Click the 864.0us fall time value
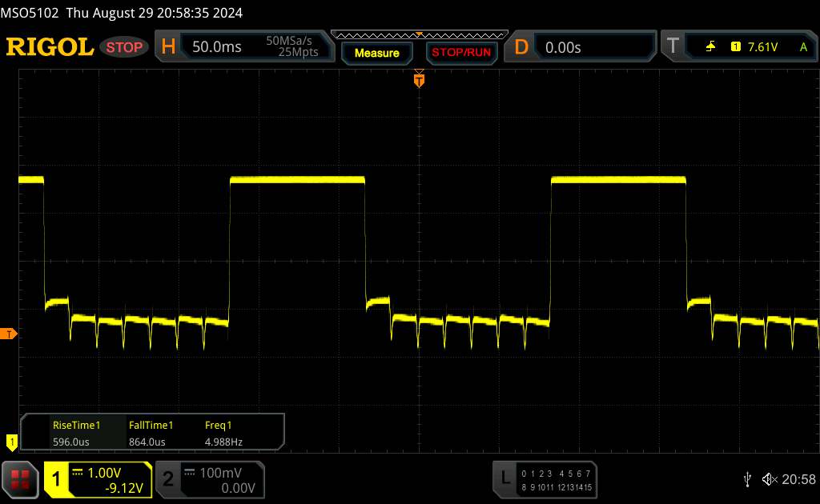Screen dimensions: 820x504 click(x=147, y=442)
